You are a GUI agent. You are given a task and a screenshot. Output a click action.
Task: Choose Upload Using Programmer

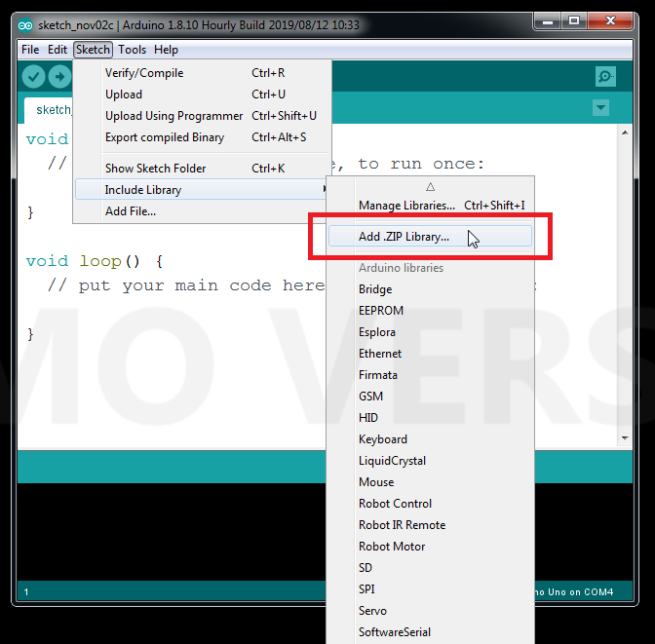(x=202, y=116)
